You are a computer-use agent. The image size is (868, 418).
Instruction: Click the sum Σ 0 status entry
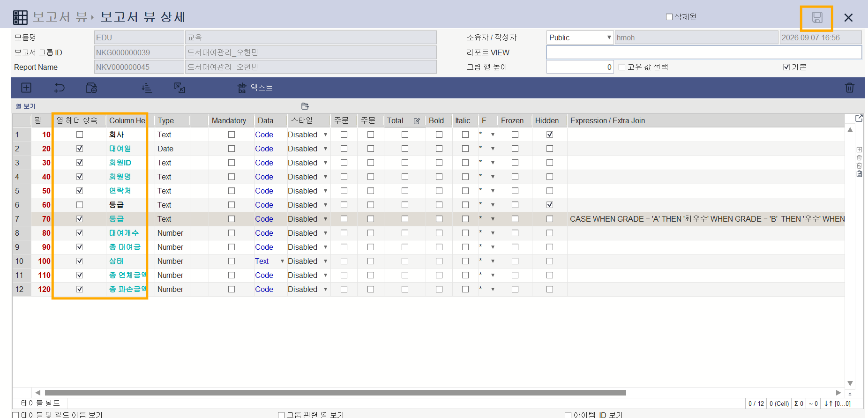(799, 403)
